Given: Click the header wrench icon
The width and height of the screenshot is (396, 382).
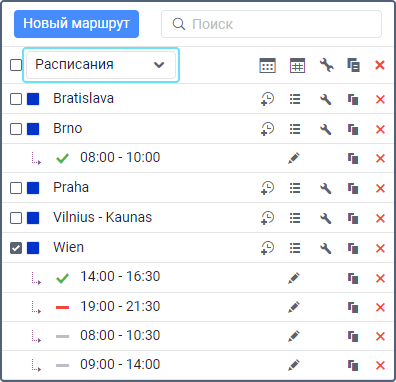Looking at the screenshot, I should tap(326, 65).
